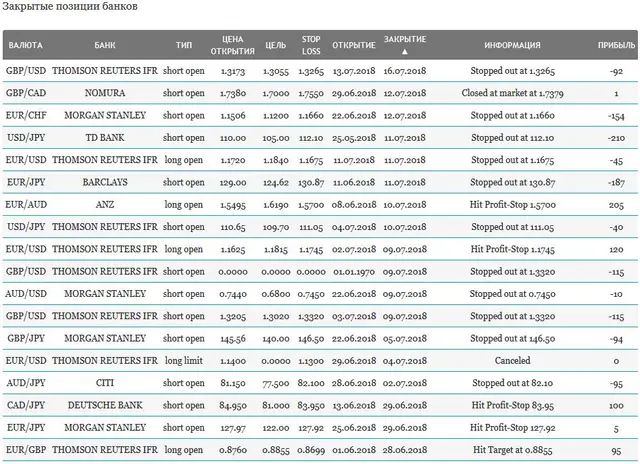This screenshot has width=640, height=464.
Task: Select the 'Закрытые позиции банков' heading
Action: pyautogui.click(x=70, y=7)
